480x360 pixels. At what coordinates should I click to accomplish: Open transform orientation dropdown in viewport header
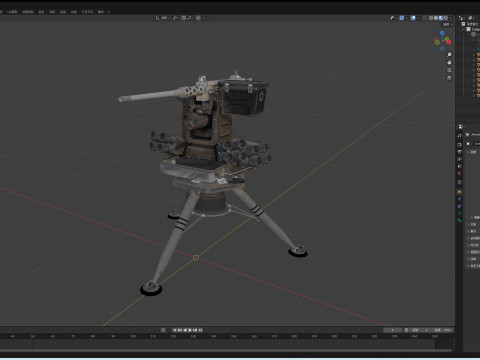pyautogui.click(x=163, y=18)
